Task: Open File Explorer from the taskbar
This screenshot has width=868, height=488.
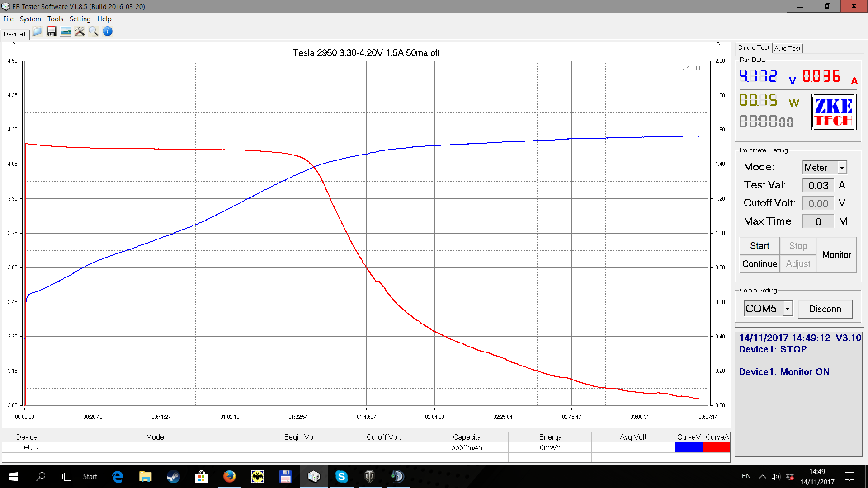Action: 145,476
